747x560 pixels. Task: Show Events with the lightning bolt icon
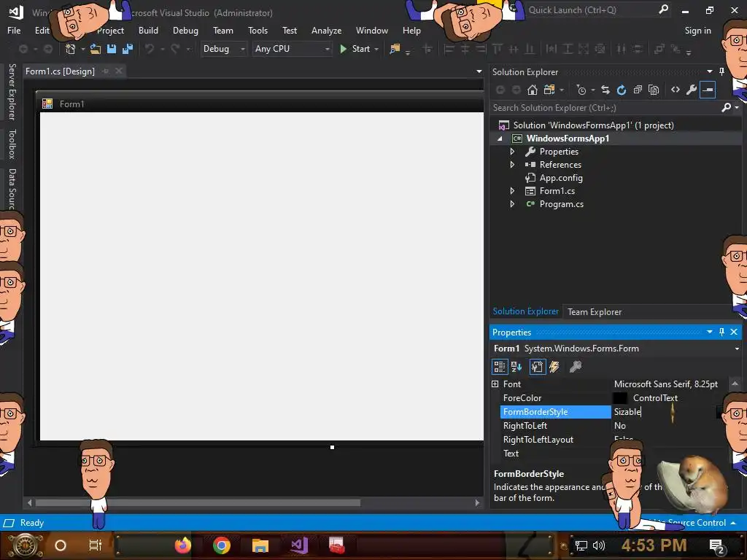pos(554,367)
